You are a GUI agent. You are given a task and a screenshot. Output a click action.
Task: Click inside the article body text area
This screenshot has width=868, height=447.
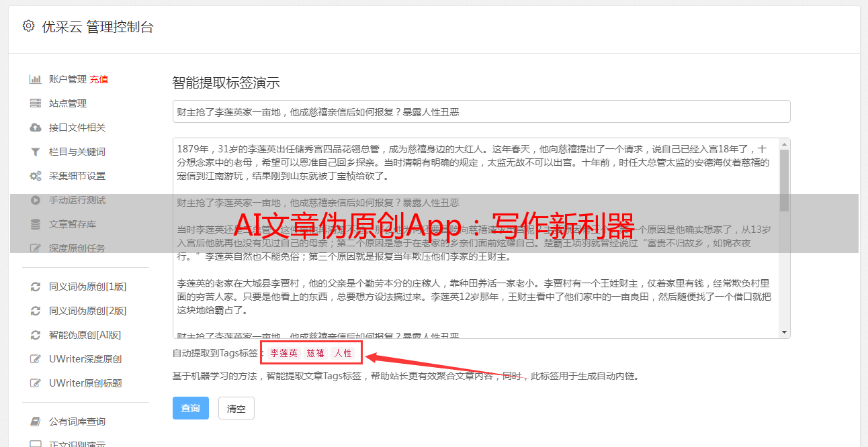point(476,238)
